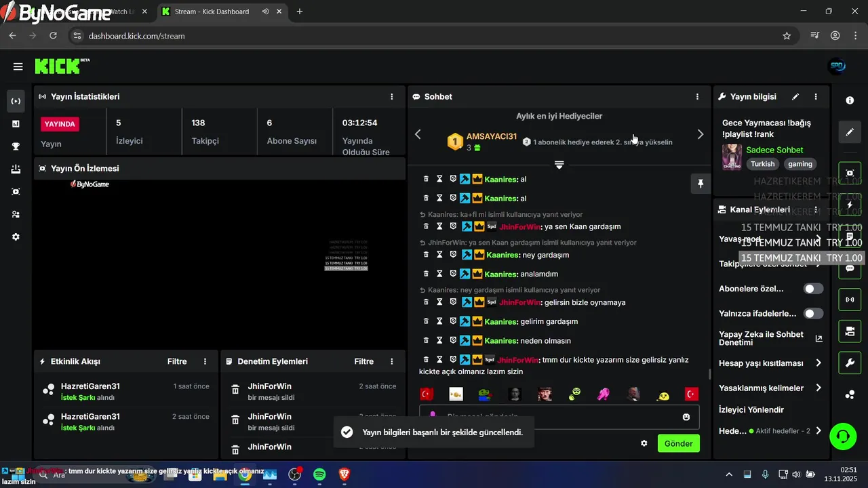Toggle Abonelere özel subscribers-only chat
The height and width of the screenshot is (488, 868).
813,289
